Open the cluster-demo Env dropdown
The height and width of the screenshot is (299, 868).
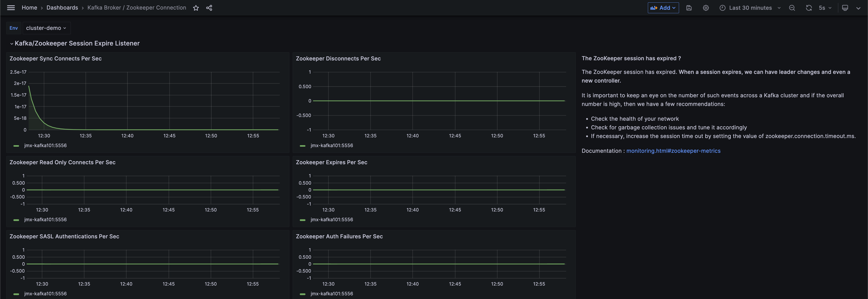click(46, 28)
